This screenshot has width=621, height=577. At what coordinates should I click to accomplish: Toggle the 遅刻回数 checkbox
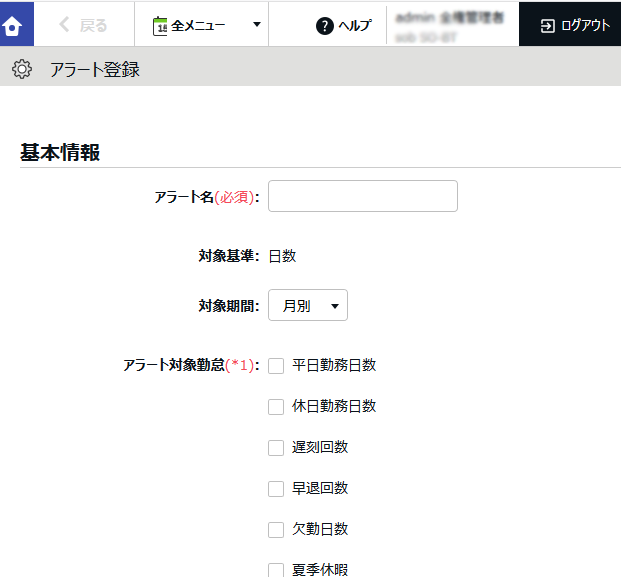pyautogui.click(x=276, y=448)
